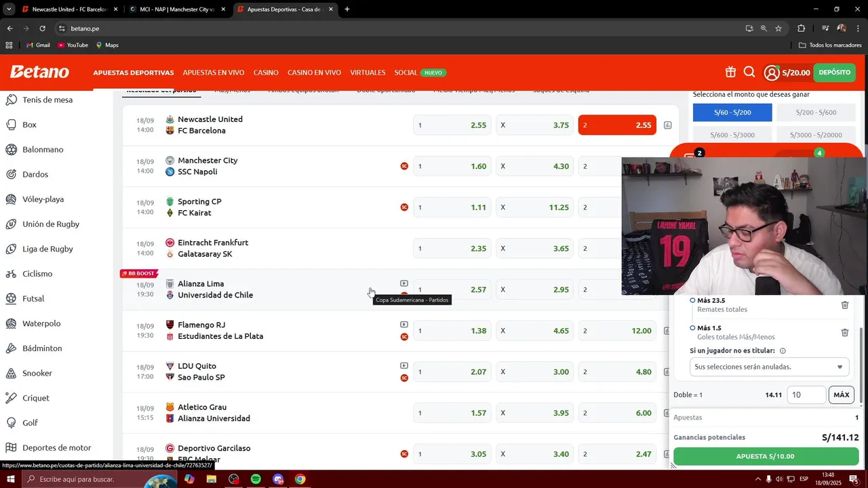Select Estudiantes de La Plata win odds 12.00
This screenshot has height=488, width=868.
(617, 331)
